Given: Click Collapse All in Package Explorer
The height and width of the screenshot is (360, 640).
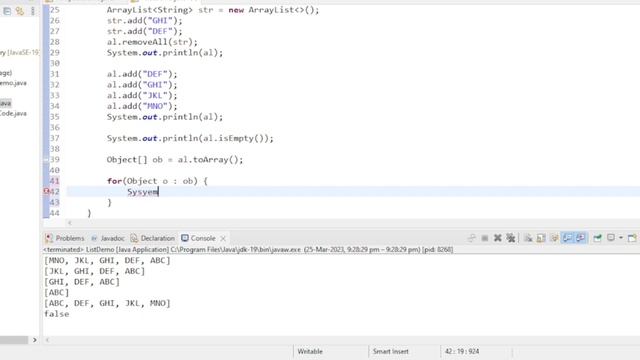Looking at the screenshot, I should tap(7, 11).
